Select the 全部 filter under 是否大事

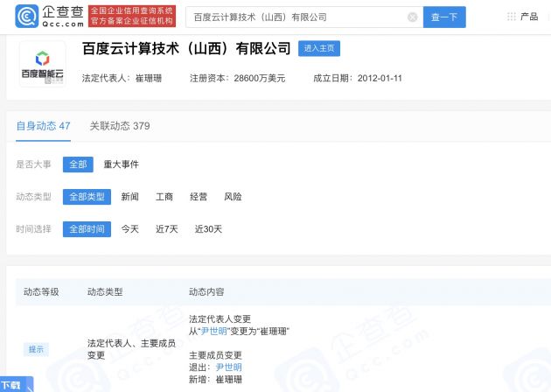point(78,164)
